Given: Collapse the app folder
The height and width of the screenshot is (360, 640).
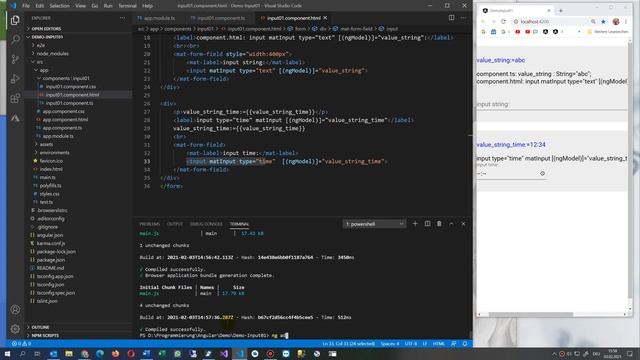Looking at the screenshot, I should point(78,70).
